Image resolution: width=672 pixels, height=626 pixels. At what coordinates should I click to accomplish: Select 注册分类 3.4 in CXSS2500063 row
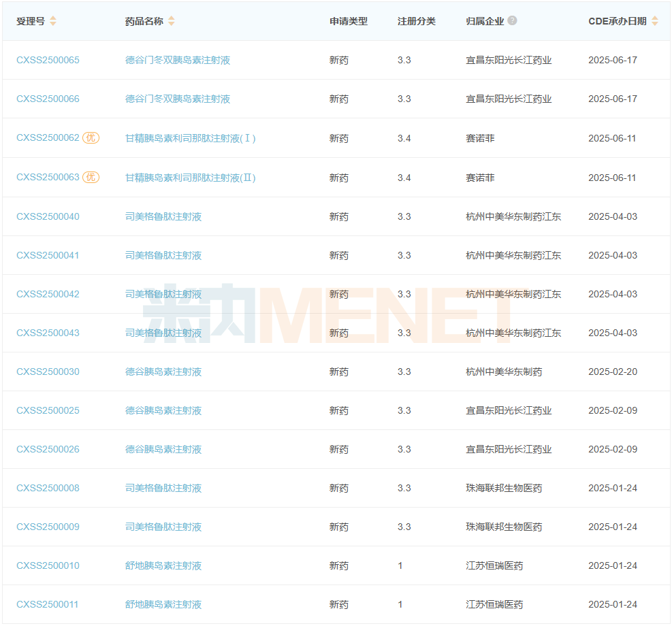click(x=404, y=178)
